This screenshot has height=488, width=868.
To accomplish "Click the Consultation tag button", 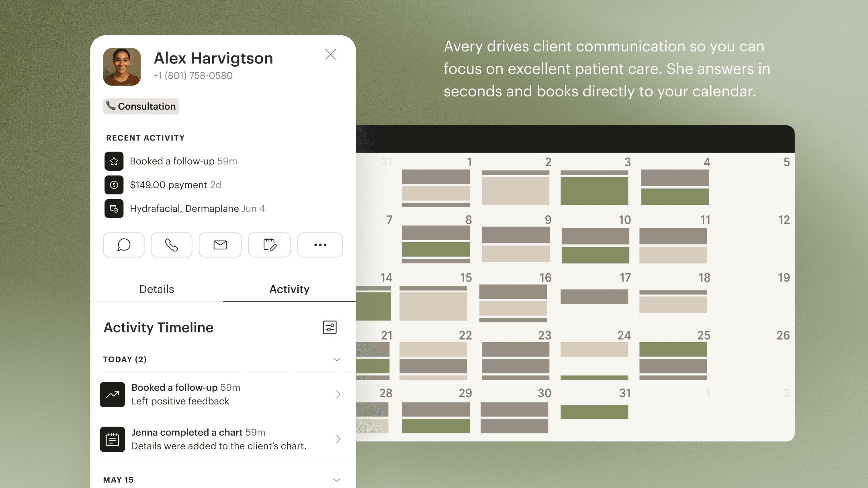I will (141, 106).
